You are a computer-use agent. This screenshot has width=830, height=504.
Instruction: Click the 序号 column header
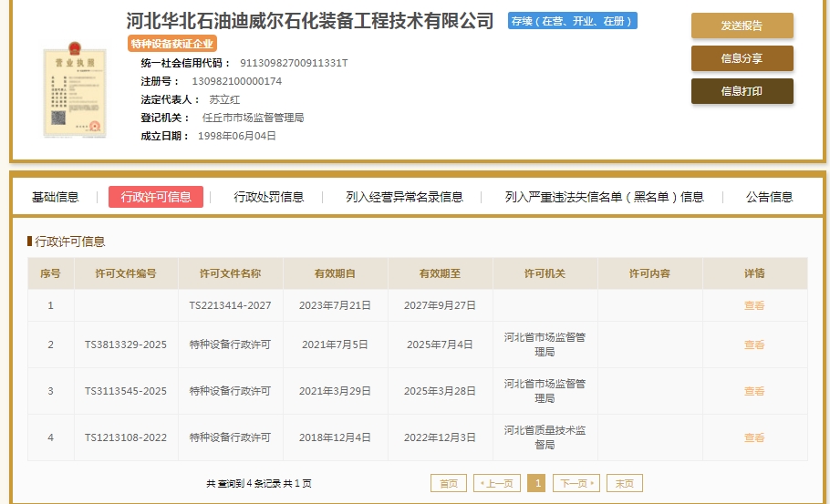click(x=50, y=273)
